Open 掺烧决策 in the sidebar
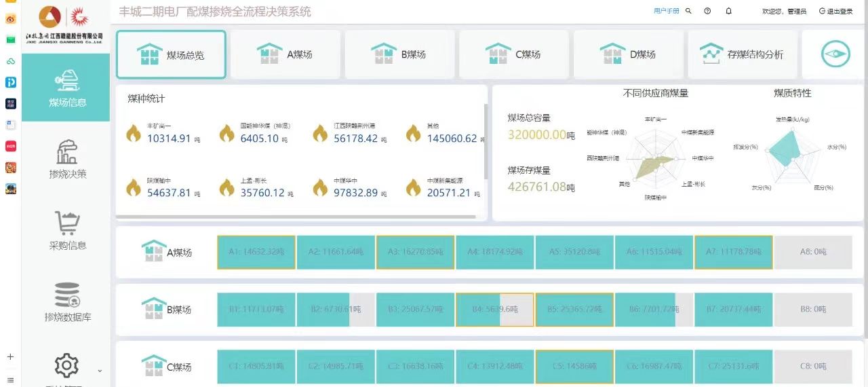The width and height of the screenshot is (868, 387). coord(67,160)
